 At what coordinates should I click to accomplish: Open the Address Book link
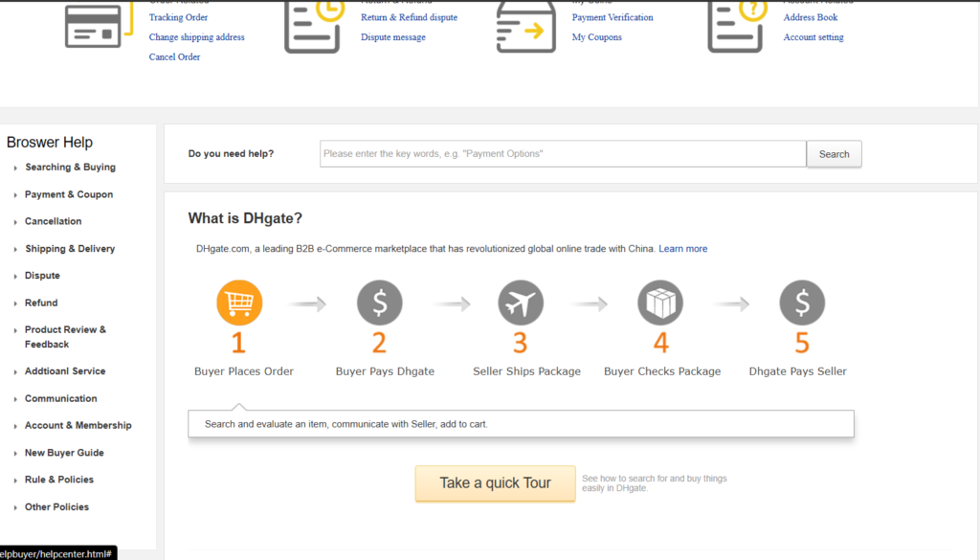coord(811,17)
